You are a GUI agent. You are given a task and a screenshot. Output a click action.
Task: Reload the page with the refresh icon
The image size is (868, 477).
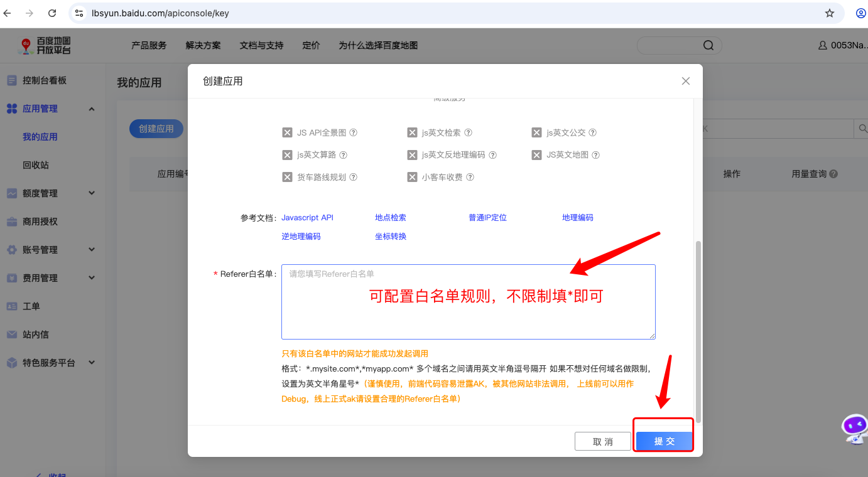(x=52, y=13)
